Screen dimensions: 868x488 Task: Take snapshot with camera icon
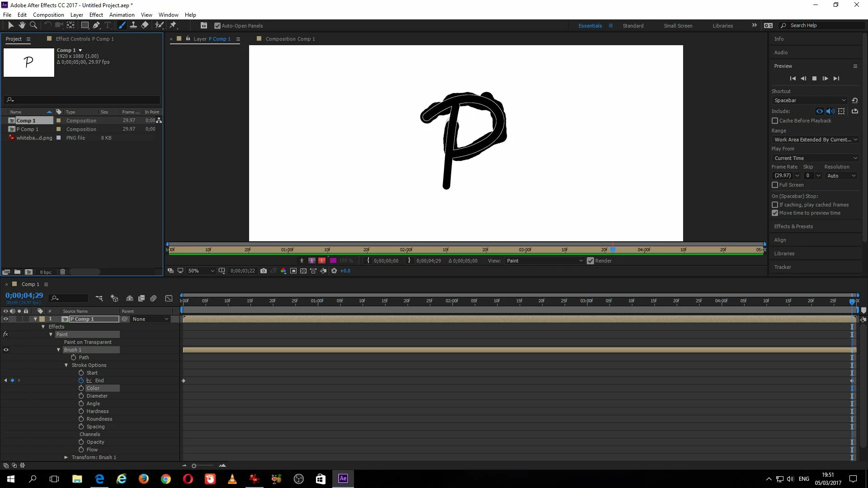264,271
